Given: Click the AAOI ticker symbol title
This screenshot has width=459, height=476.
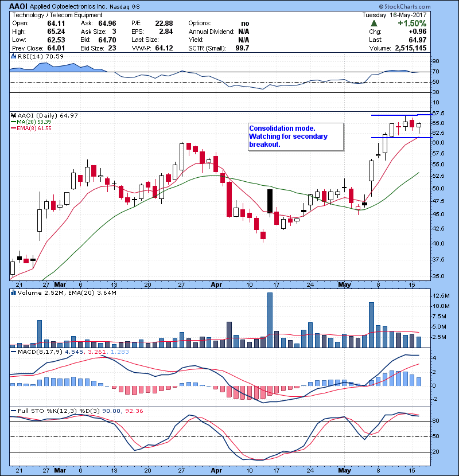Looking at the screenshot, I should (18, 6).
